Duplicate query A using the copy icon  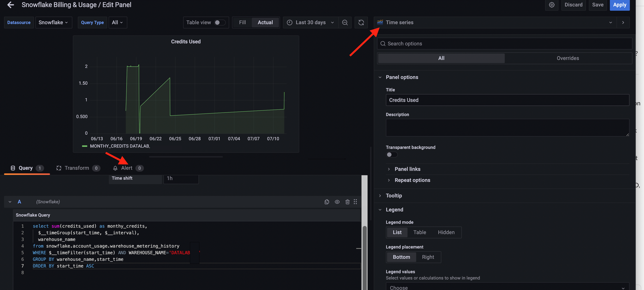327,202
